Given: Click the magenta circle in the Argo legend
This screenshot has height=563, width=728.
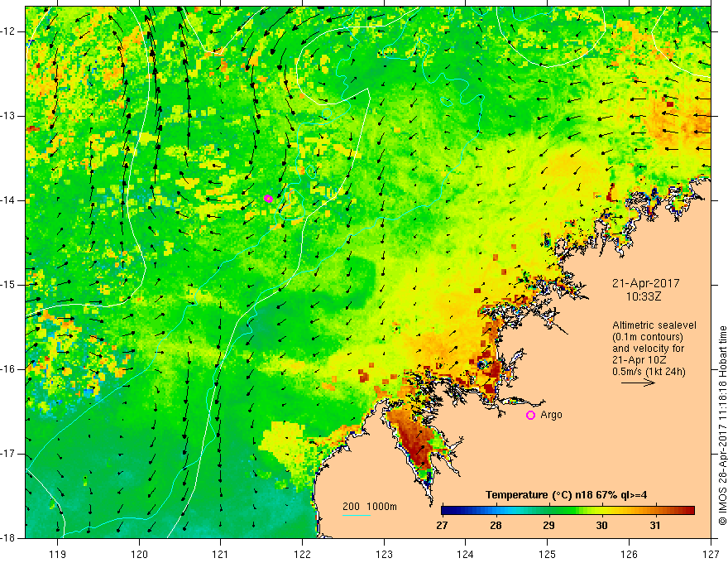Looking at the screenshot, I should point(530,416).
